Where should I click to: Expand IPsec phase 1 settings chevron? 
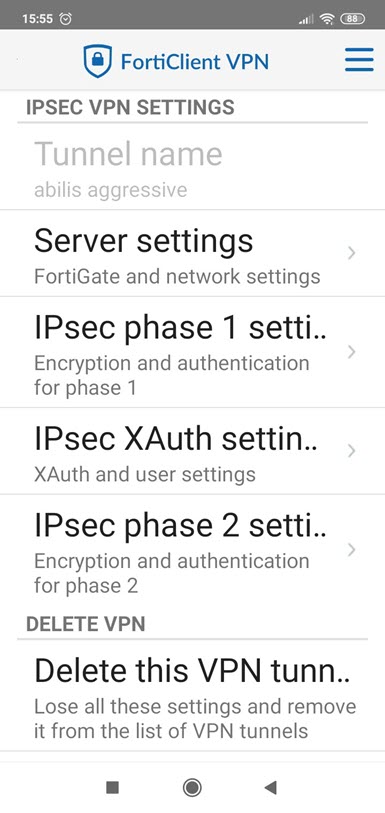(352, 352)
